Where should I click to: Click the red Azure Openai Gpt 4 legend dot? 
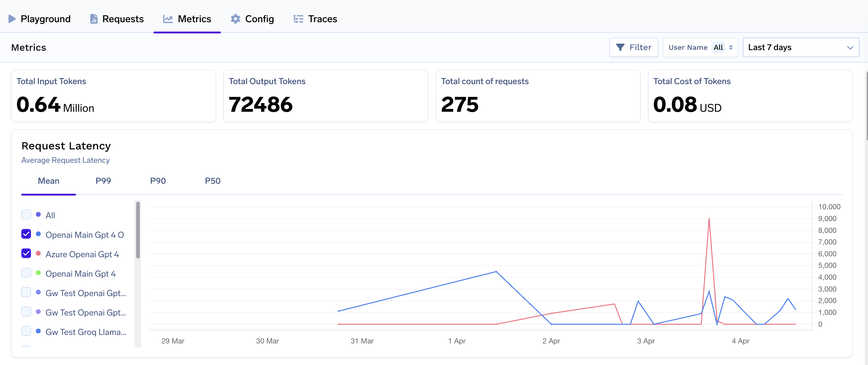(x=38, y=254)
